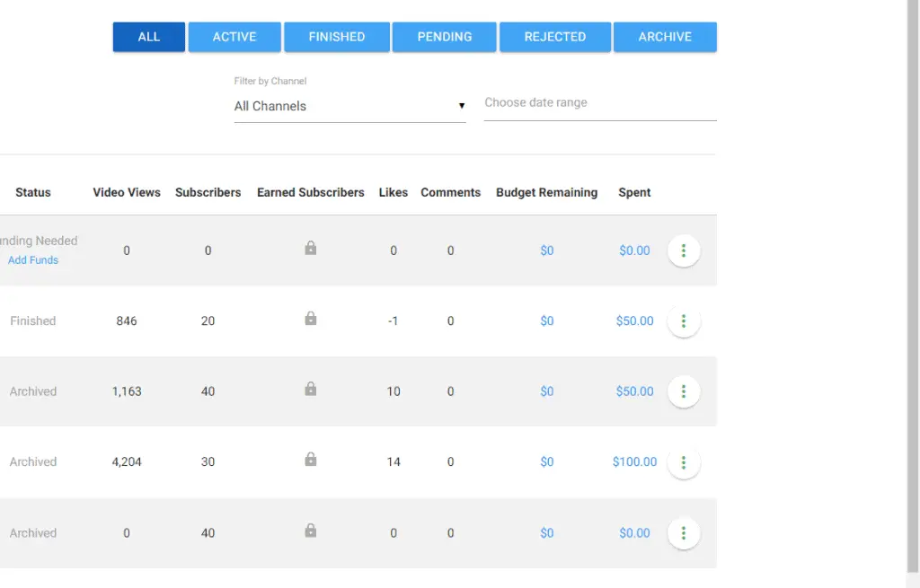Click the Add Funds link
This screenshot has height=588, width=920.
pos(33,260)
